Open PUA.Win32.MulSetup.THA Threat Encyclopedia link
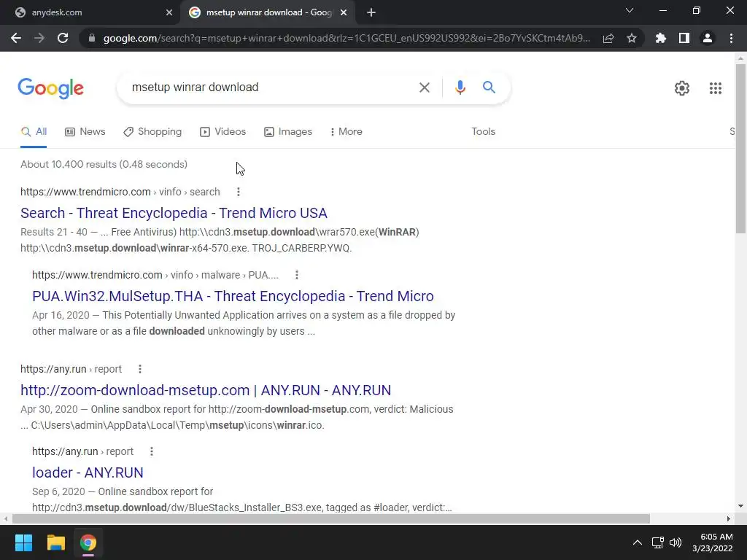The width and height of the screenshot is (747, 560). pos(233,296)
